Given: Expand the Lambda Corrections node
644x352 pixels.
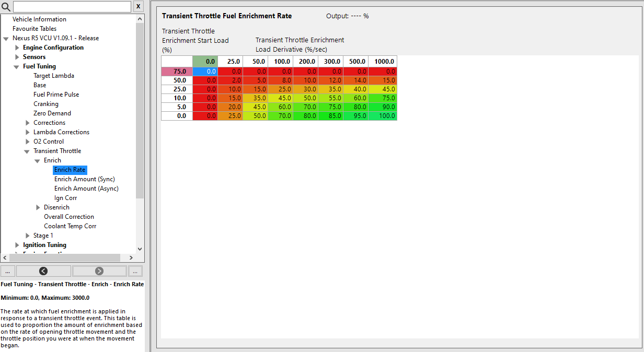Looking at the screenshot, I should (x=27, y=132).
